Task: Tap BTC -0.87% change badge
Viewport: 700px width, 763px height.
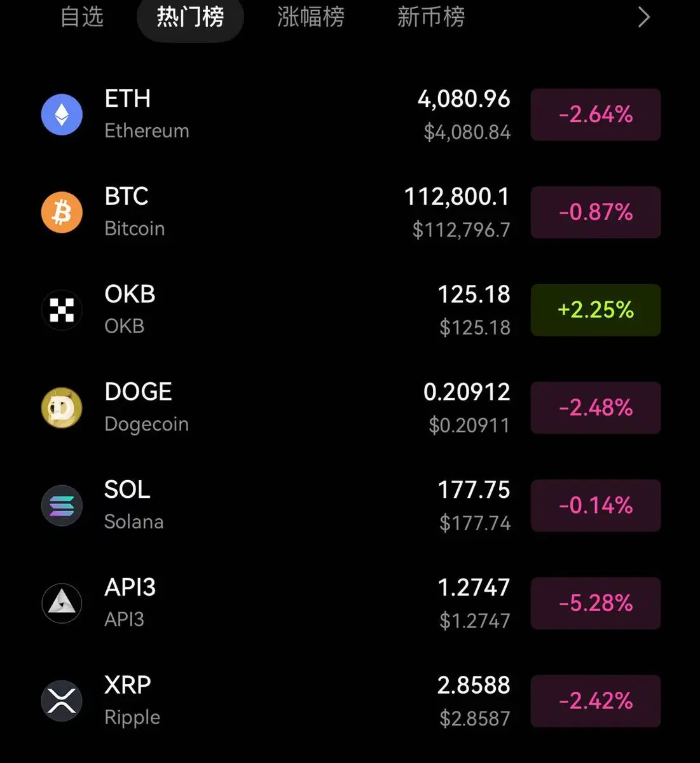Action: pyautogui.click(x=596, y=212)
